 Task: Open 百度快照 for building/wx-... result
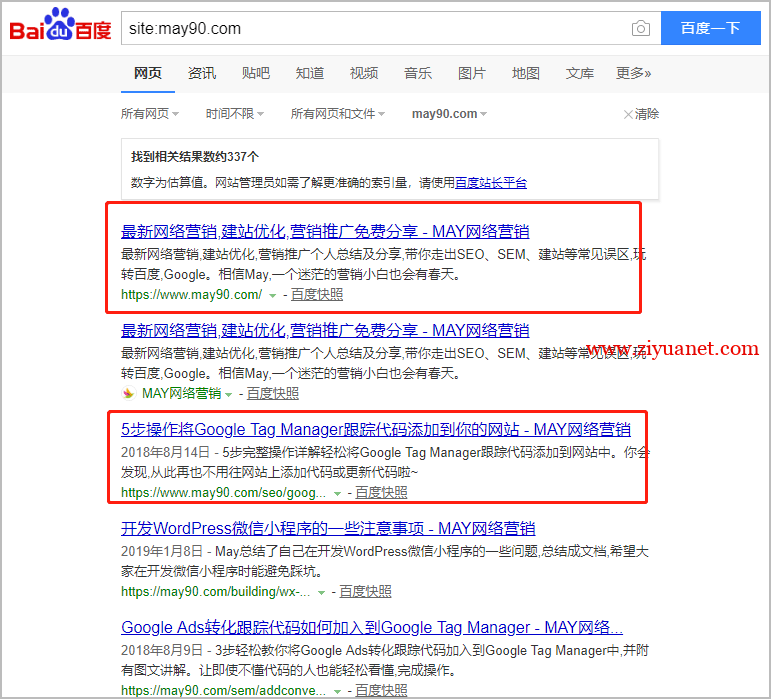(365, 591)
